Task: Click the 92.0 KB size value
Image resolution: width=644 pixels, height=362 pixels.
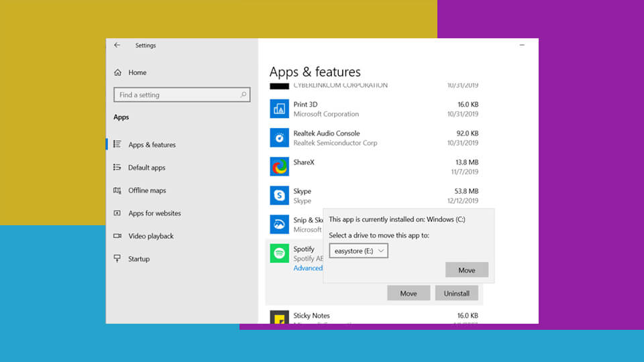Action: (x=468, y=133)
